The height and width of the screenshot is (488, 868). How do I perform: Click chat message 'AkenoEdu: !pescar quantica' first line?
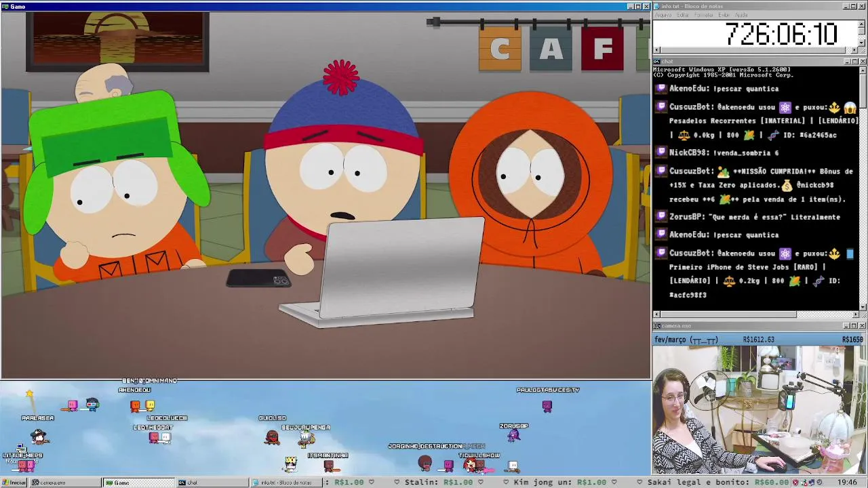tap(724, 89)
